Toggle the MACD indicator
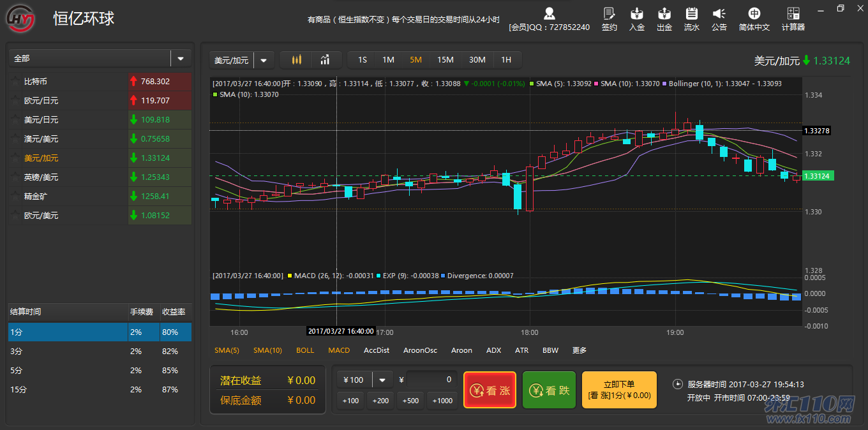 click(339, 350)
